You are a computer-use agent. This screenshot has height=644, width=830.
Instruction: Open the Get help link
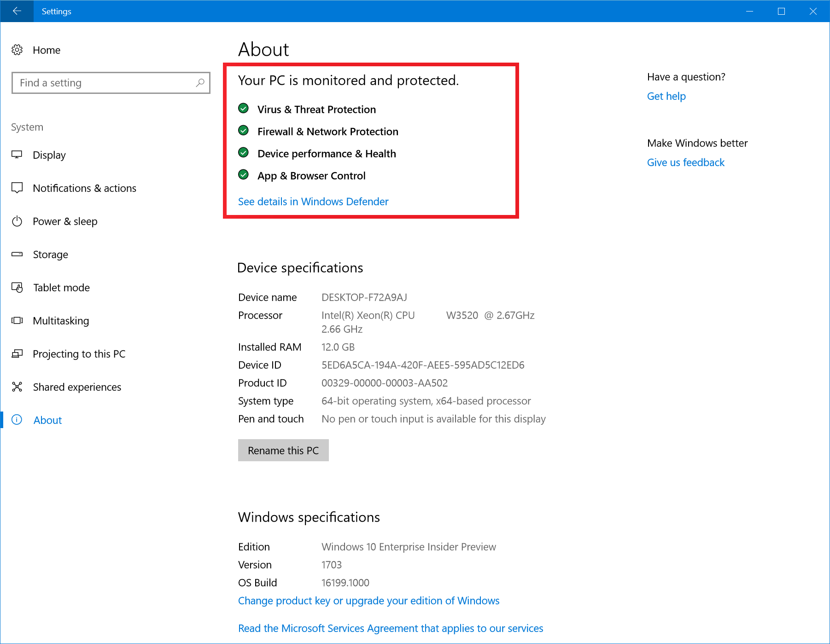[666, 96]
